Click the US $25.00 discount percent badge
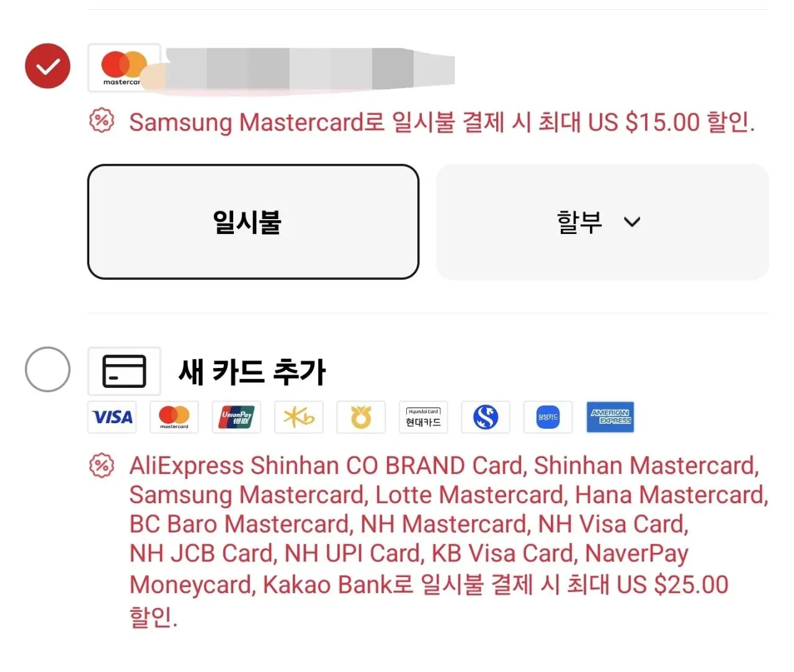This screenshot has height=672, width=794. [x=102, y=465]
